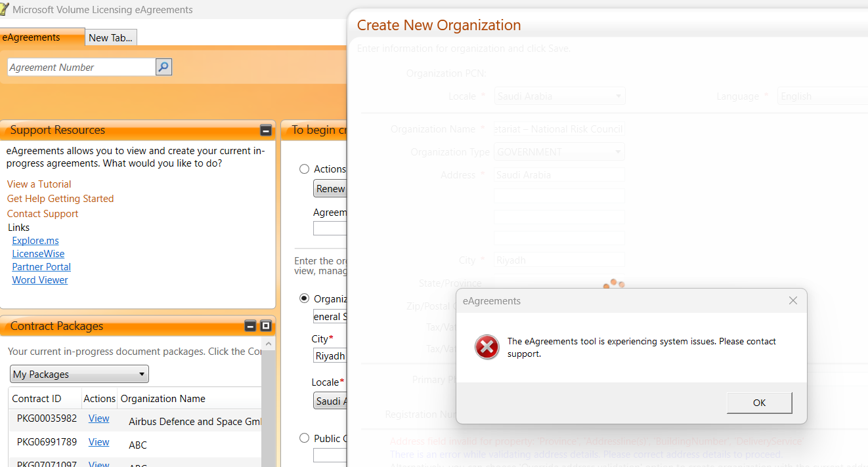
Task: Open the LicenseWise link
Action: [38, 254]
